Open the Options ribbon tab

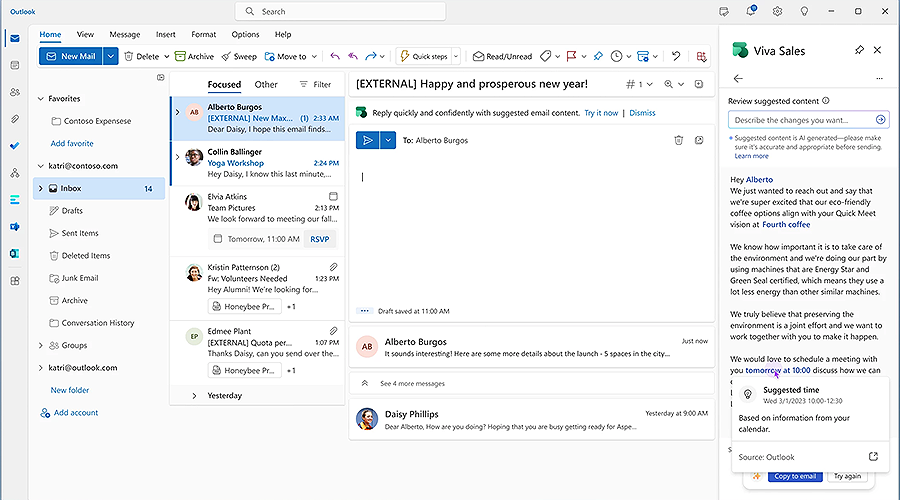[x=246, y=34]
